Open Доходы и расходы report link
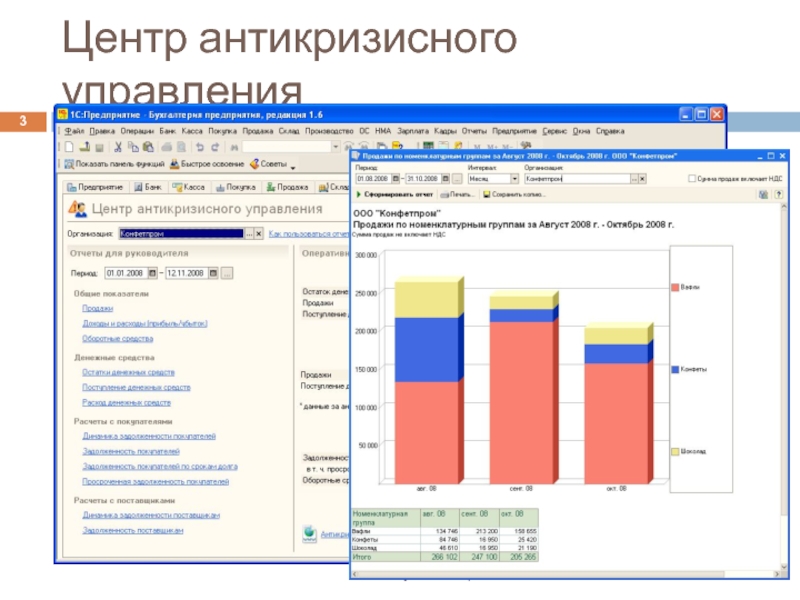800x600 pixels. pyautogui.click(x=145, y=323)
